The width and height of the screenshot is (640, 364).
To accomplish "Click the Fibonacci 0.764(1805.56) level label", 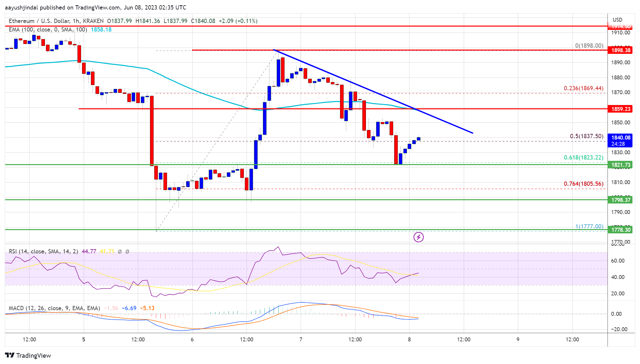I will [x=584, y=184].
